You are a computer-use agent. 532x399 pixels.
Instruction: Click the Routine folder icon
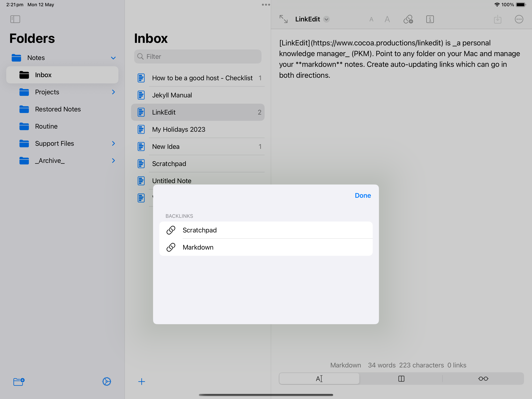tap(24, 126)
